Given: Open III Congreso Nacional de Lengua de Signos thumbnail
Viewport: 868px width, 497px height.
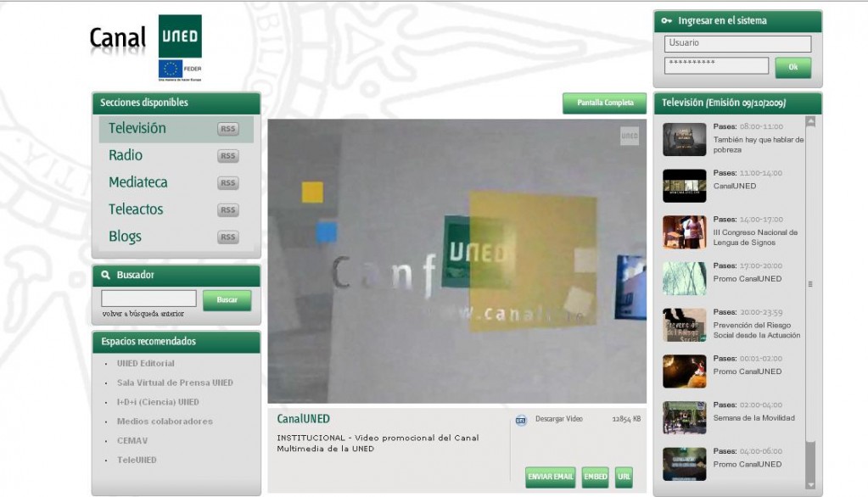Looking at the screenshot, I should click(x=685, y=232).
